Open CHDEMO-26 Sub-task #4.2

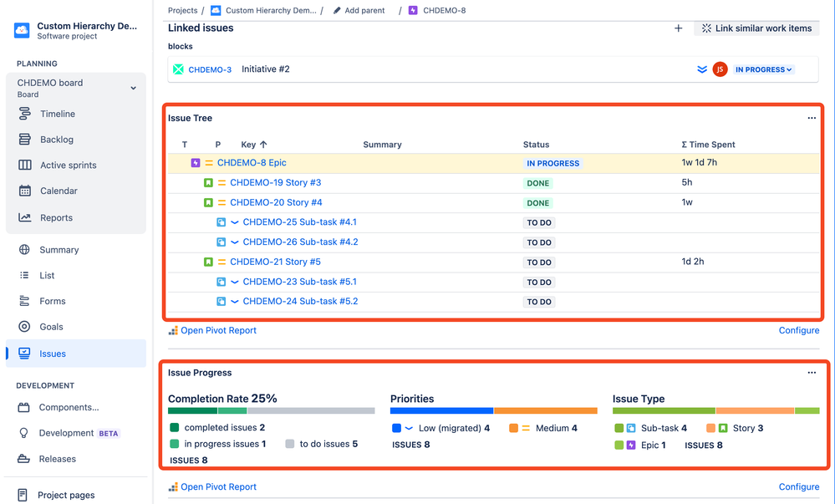click(300, 242)
